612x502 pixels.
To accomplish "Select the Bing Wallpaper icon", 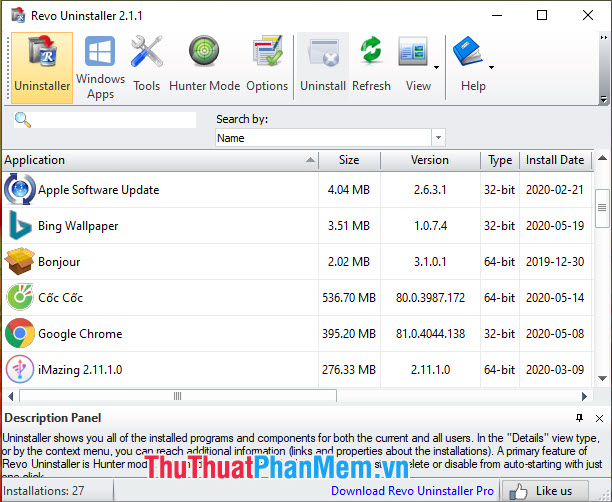I will [x=20, y=225].
